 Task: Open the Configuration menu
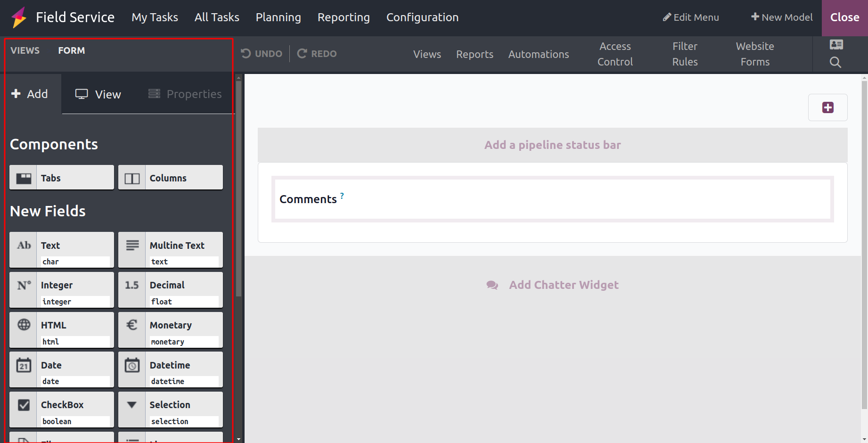[422, 17]
